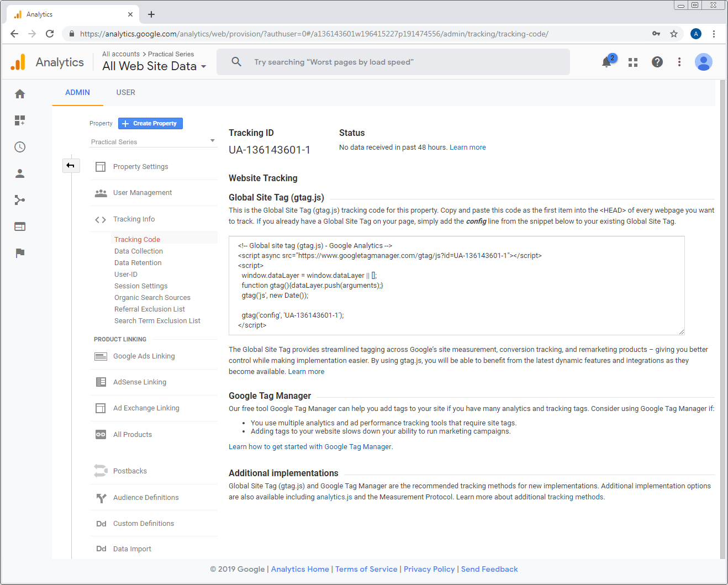Open Terms of Service footer link
Viewport: 728px width, 585px height.
(x=366, y=569)
